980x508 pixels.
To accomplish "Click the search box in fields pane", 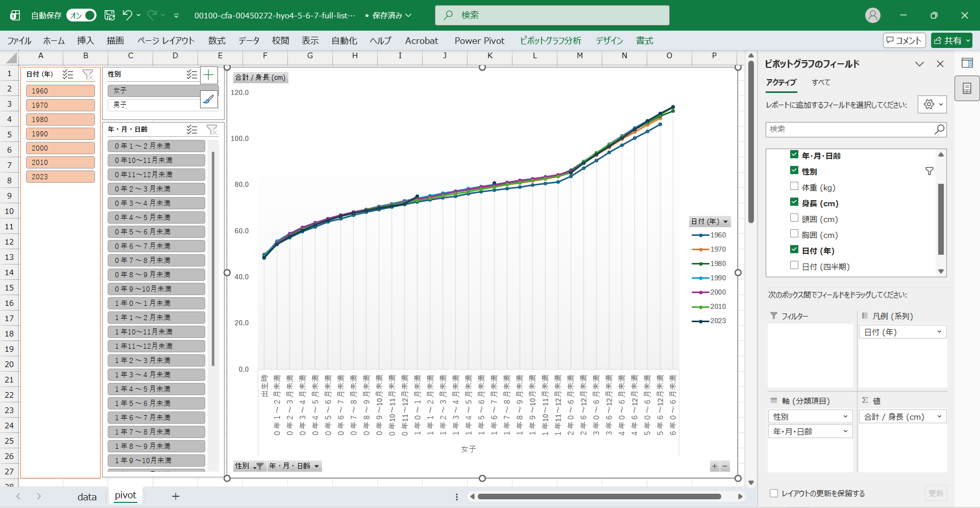I will [850, 129].
